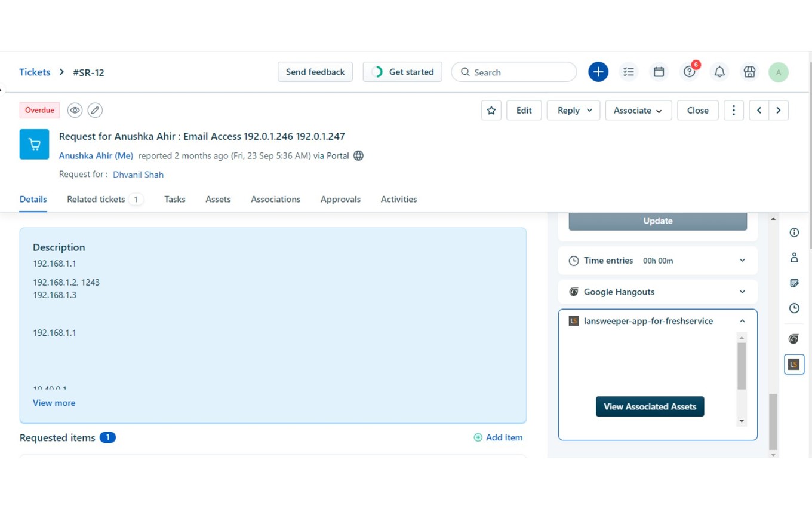Toggle the eye watch-ticket icon
Image resolution: width=812 pixels, height=508 pixels.
[x=75, y=110]
